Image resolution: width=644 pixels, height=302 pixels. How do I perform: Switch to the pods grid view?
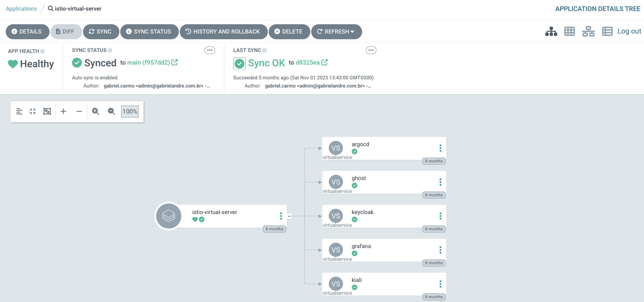(x=569, y=32)
